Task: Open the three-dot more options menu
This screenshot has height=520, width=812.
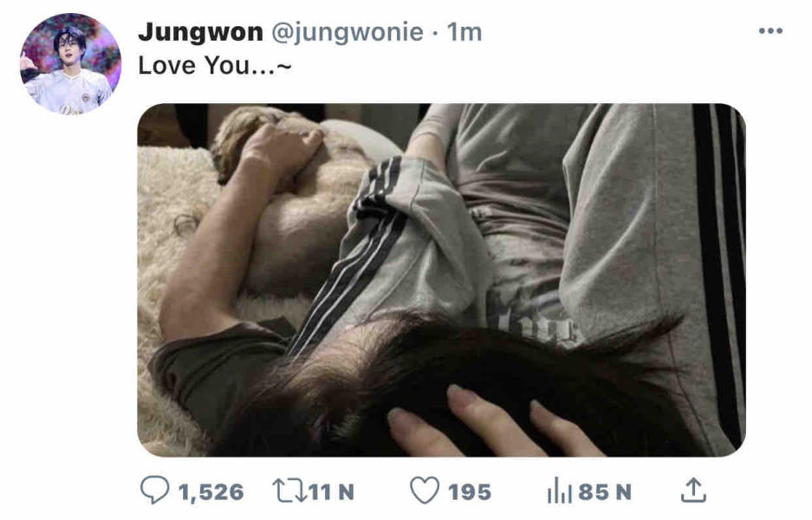Action: pyautogui.click(x=770, y=31)
